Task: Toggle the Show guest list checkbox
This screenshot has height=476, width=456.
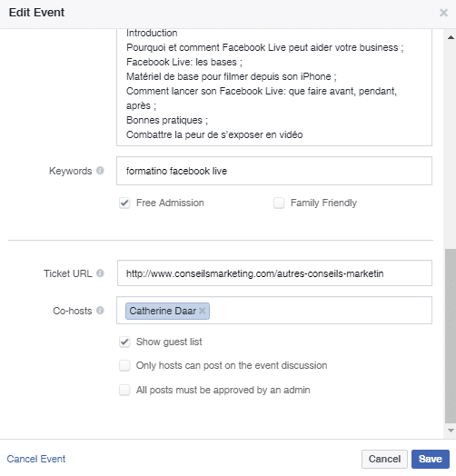Action: tap(124, 342)
